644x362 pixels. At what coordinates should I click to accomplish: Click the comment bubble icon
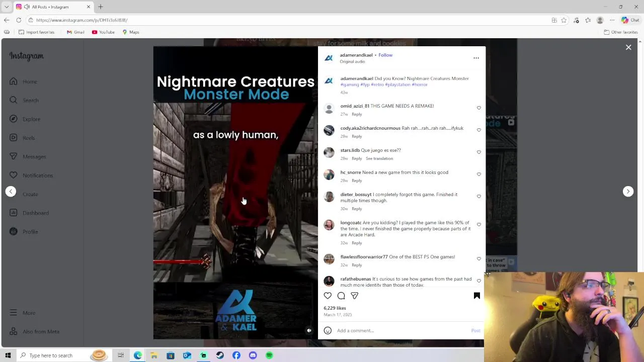pos(341,296)
